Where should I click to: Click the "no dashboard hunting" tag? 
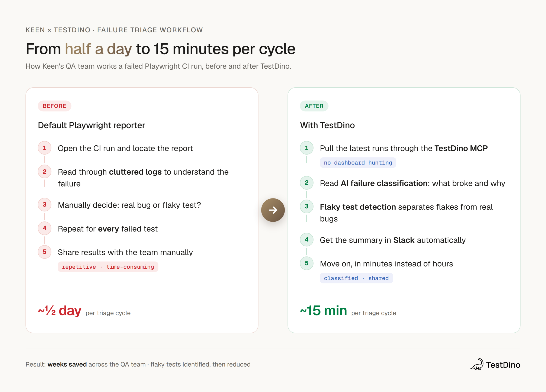click(358, 162)
